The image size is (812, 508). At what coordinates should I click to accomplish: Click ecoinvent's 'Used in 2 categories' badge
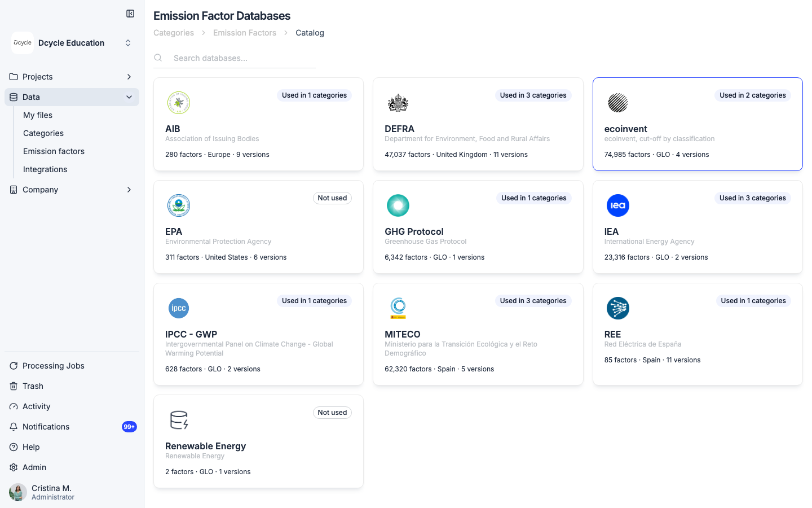(753, 95)
